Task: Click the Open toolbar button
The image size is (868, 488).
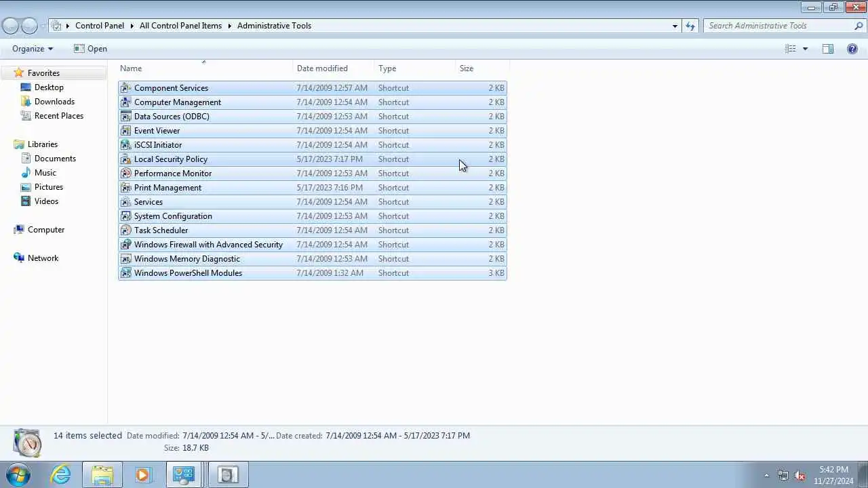Action: pyautogui.click(x=90, y=49)
